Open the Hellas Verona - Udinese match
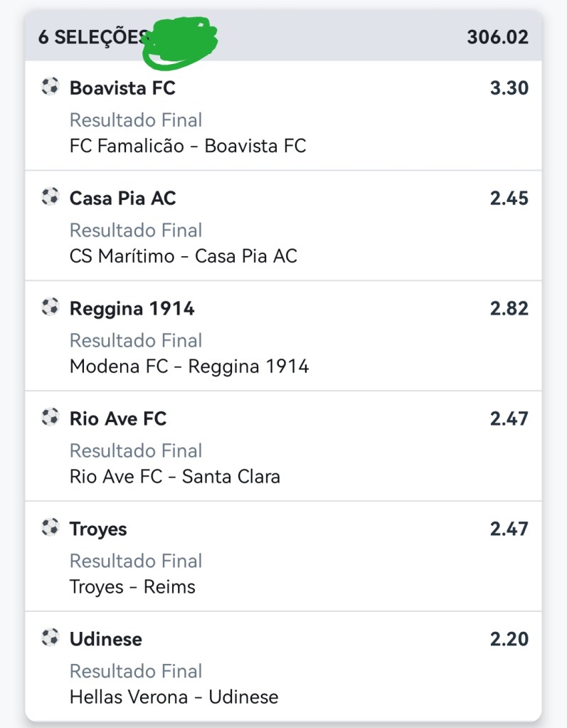 click(x=174, y=697)
